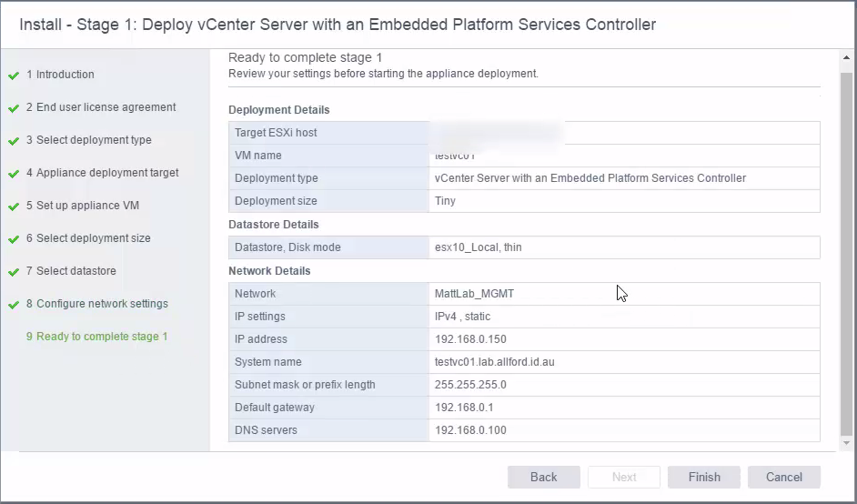Click the IP address value 192.168.0.150
The height and width of the screenshot is (504, 857).
click(x=470, y=339)
